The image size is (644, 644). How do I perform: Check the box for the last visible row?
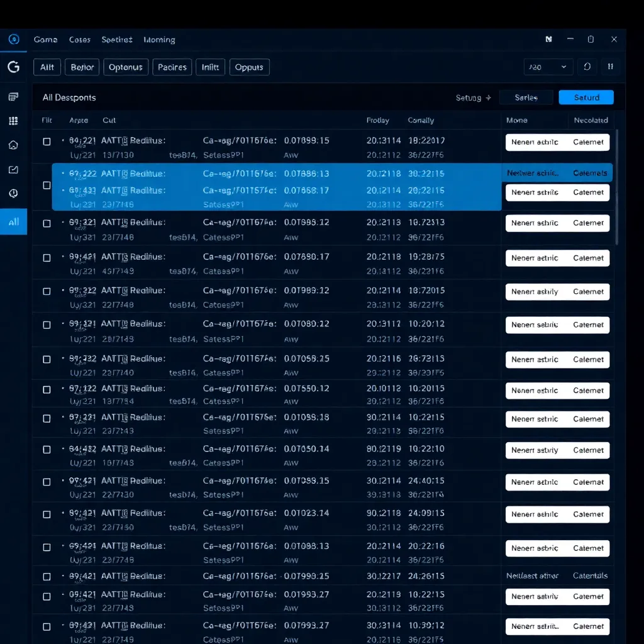tap(47, 627)
